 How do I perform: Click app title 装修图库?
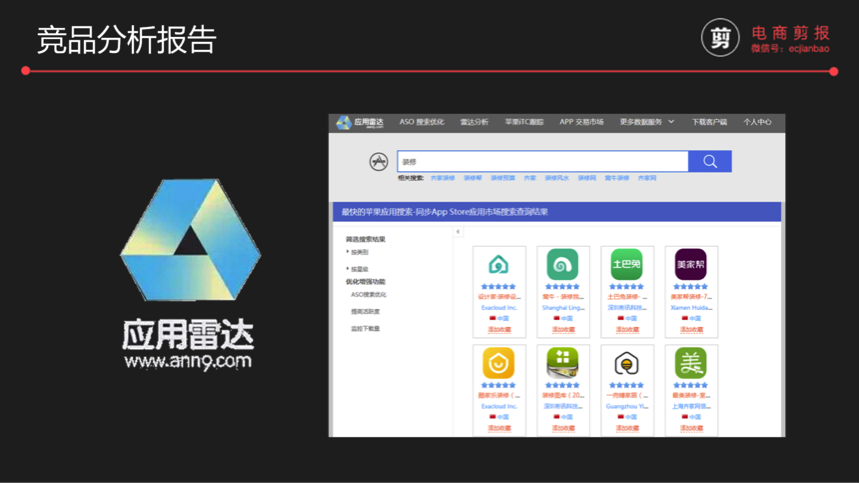[x=563, y=395]
